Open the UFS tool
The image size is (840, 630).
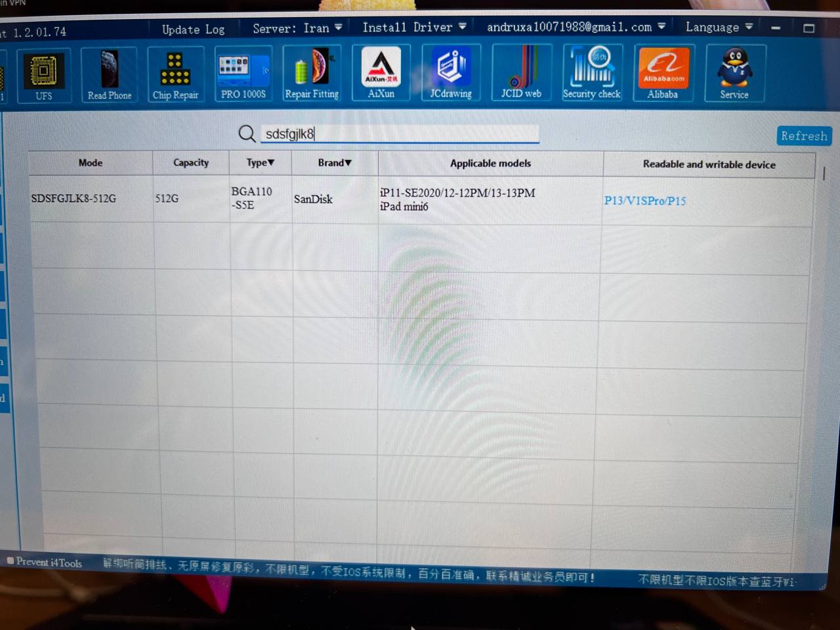coord(43,76)
